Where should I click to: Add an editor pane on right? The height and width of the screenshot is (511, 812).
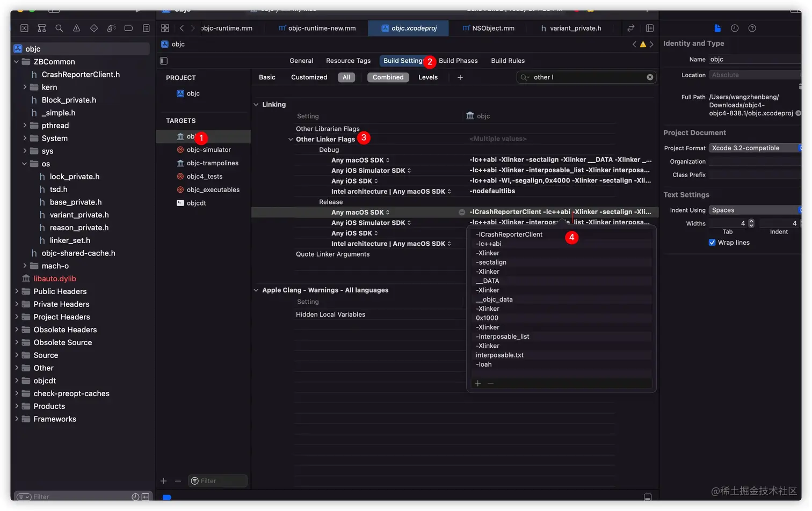point(649,28)
